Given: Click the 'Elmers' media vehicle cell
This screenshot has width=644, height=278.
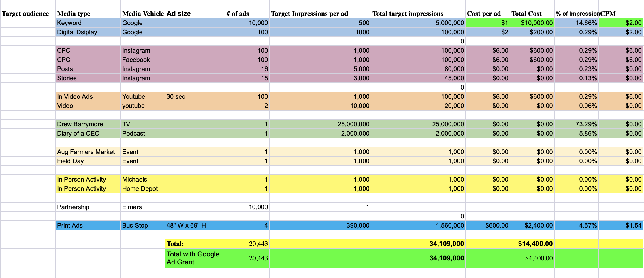Looking at the screenshot, I should point(143,207).
